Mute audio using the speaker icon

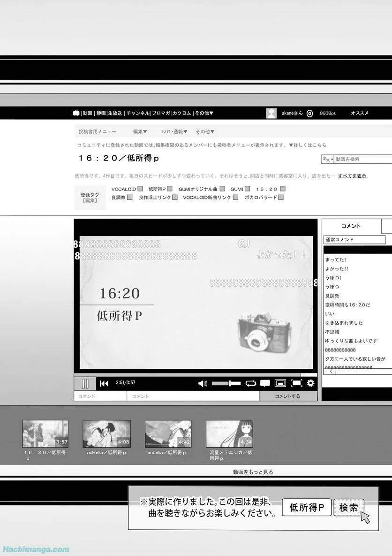pyautogui.click(x=203, y=383)
